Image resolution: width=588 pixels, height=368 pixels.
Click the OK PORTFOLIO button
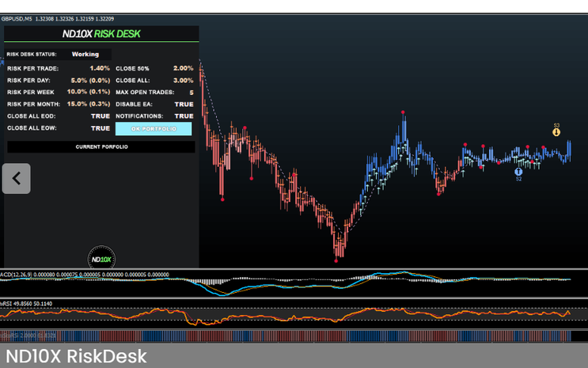click(x=154, y=129)
